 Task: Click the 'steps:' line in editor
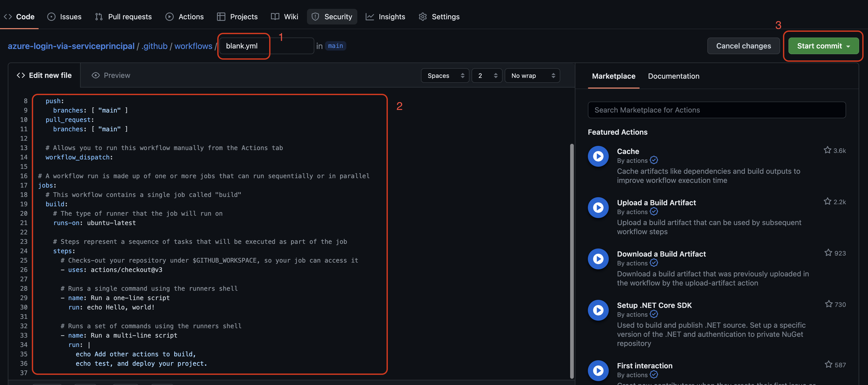point(64,251)
